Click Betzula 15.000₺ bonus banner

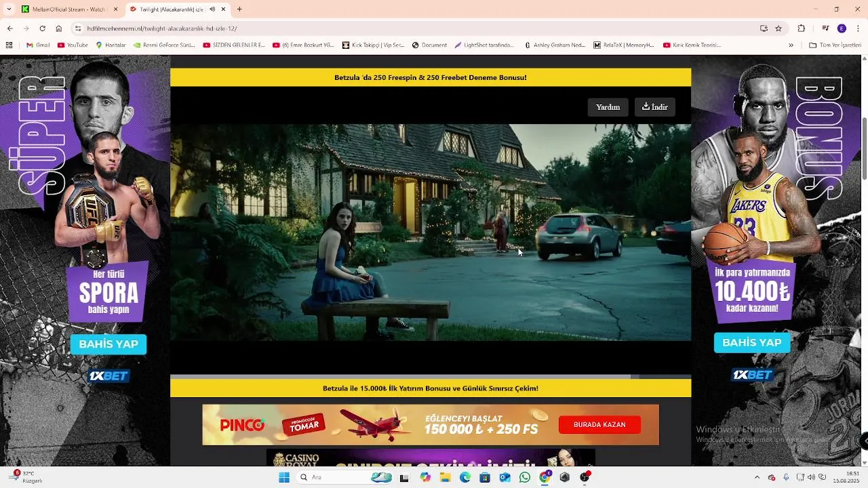coord(431,388)
